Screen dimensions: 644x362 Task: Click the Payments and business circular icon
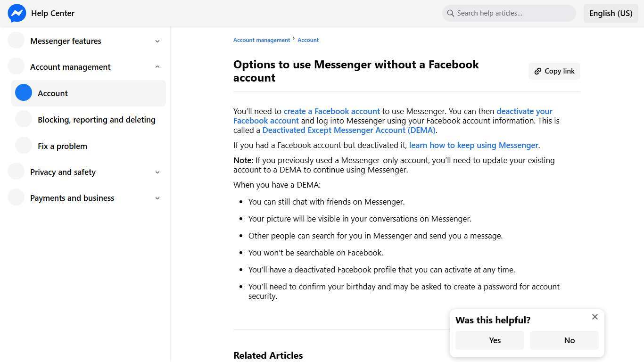16,197
